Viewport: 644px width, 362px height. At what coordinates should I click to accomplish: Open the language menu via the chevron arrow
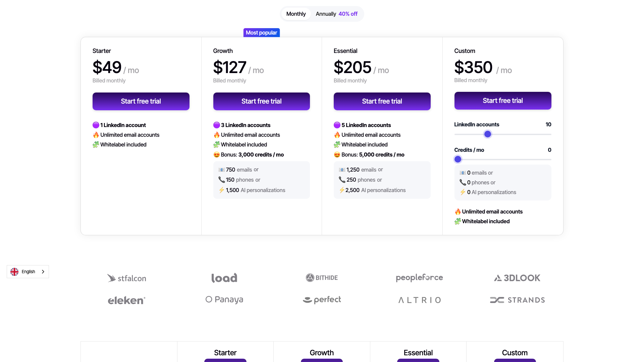coord(43,271)
